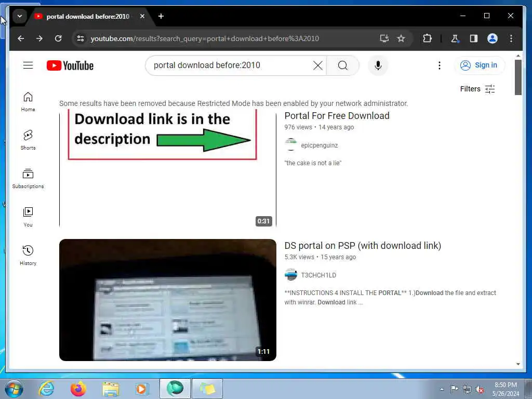
Task: Close the portal download tab
Action: [x=142, y=16]
